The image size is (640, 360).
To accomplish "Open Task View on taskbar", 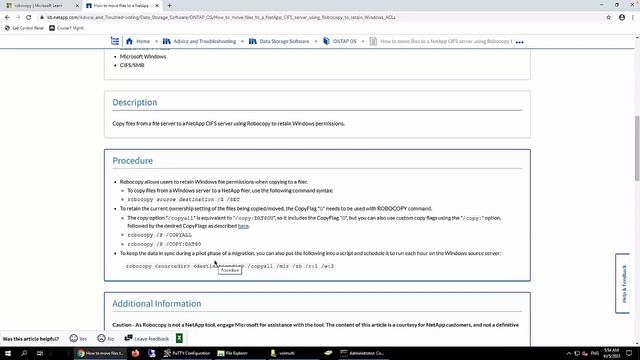I will point(40,353).
